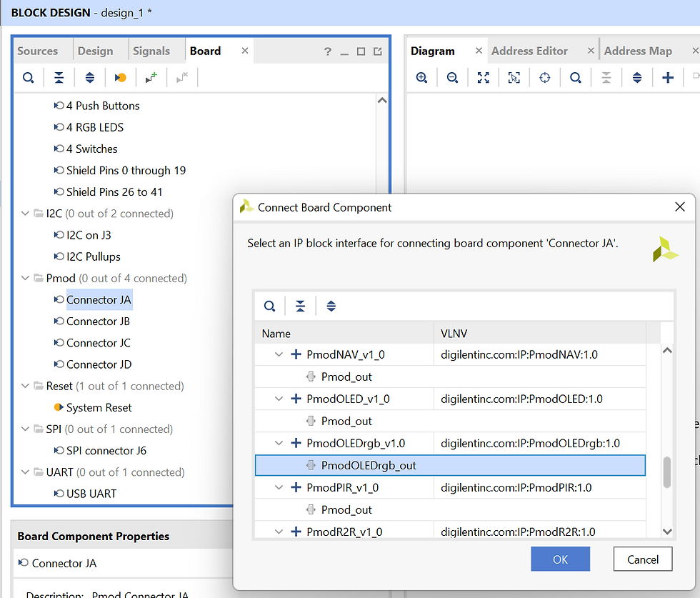Zoom out on the Diagram canvas

coord(452,78)
